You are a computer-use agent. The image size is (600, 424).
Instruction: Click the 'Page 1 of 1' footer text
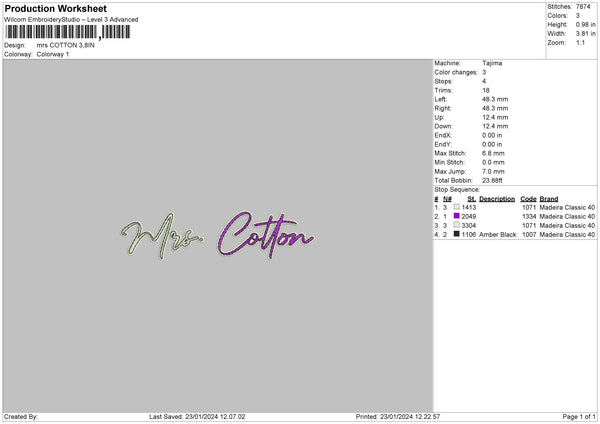click(579, 417)
